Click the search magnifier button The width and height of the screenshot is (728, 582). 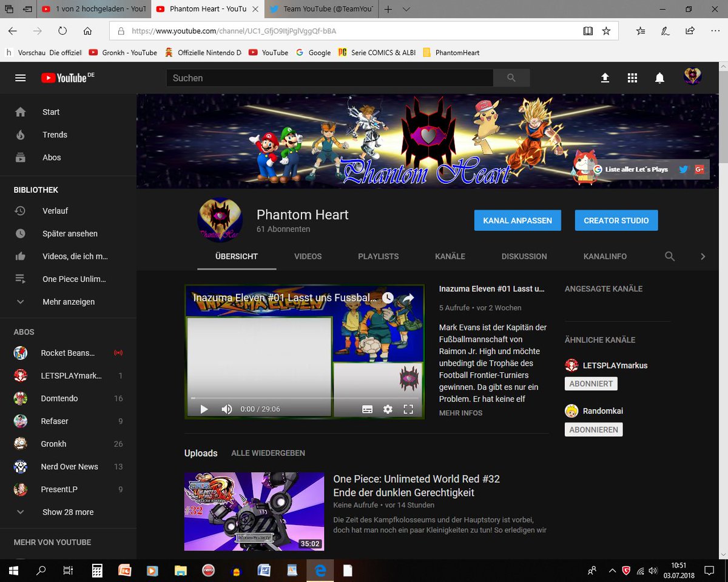point(511,78)
